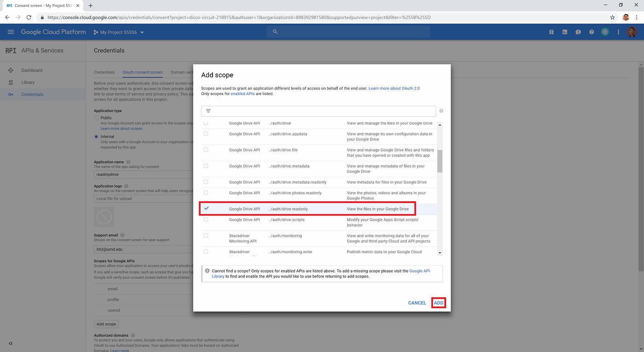Click the navigation hamburger menu icon
Viewport: 644px width, 352px height.
coord(11,32)
